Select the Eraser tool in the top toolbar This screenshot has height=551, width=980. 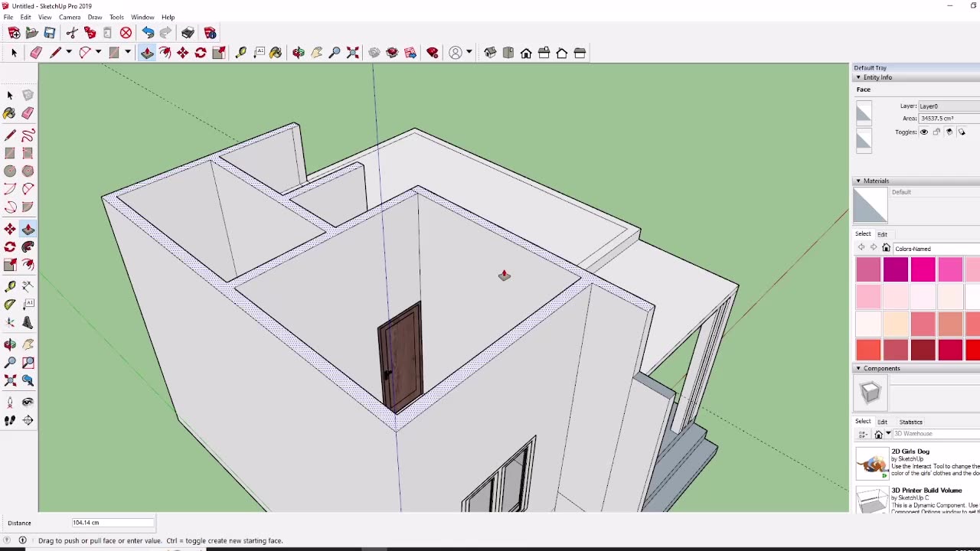point(36,53)
